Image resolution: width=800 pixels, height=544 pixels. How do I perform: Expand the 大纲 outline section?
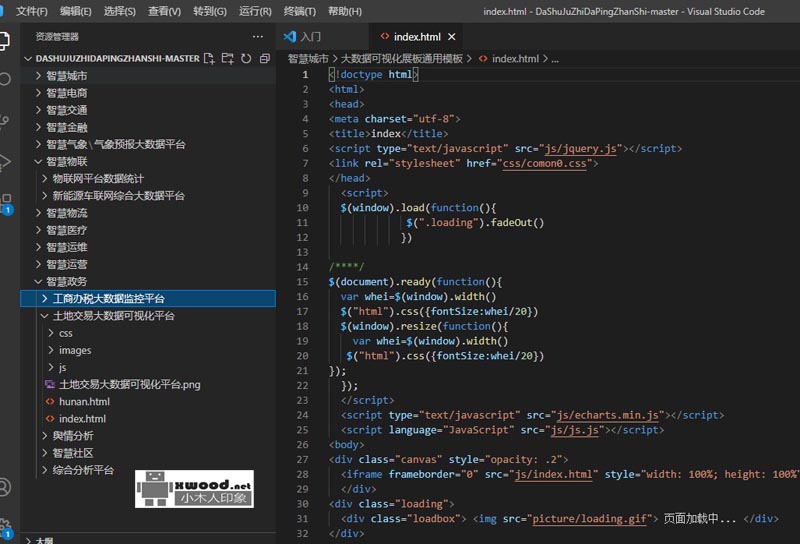pos(148,539)
